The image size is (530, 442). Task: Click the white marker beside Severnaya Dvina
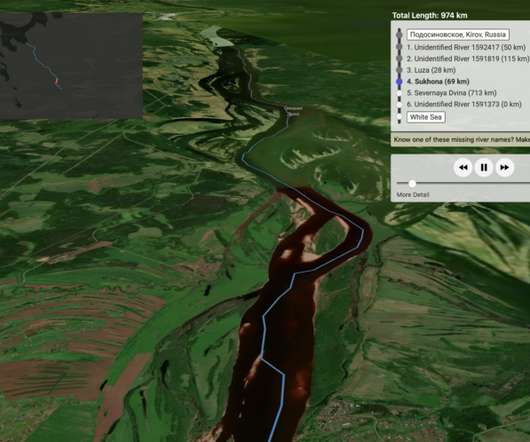(399, 93)
